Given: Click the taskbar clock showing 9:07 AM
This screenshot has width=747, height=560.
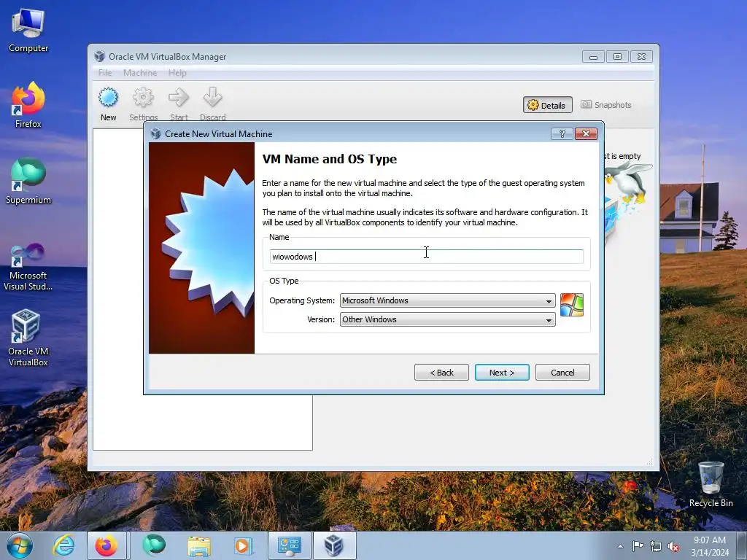Looking at the screenshot, I should (x=710, y=546).
